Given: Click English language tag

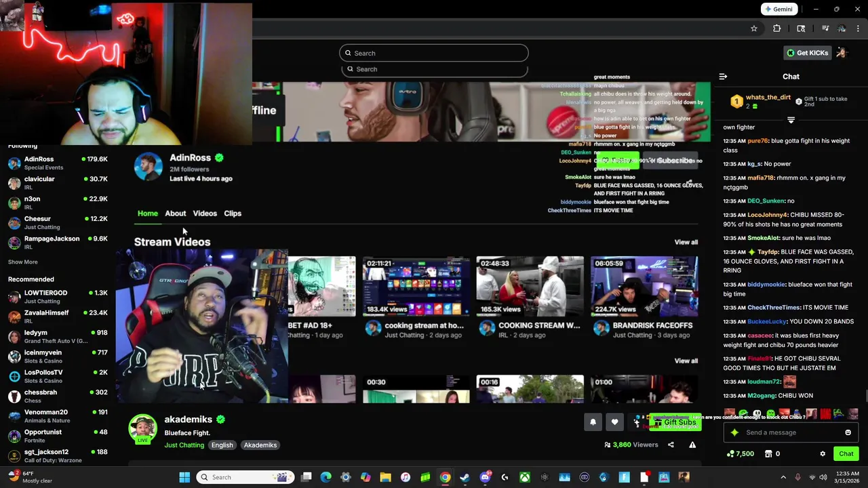Looking at the screenshot, I should pyautogui.click(x=222, y=445).
